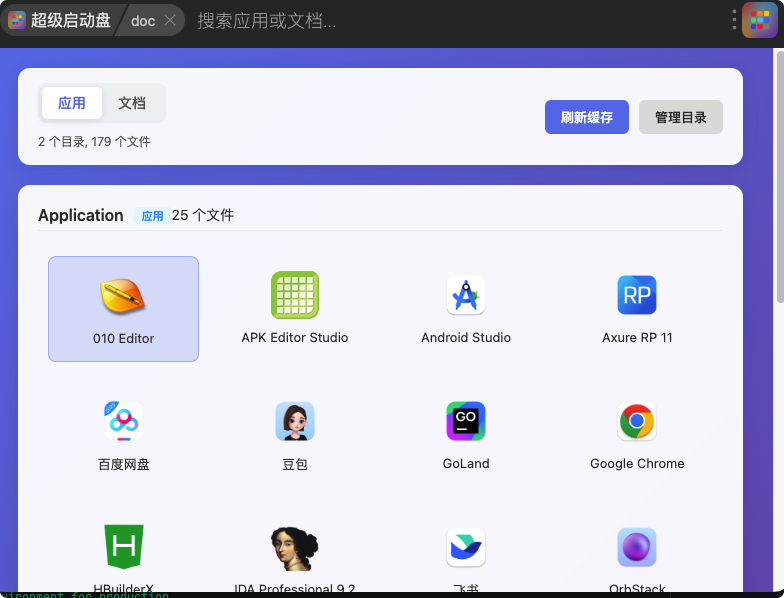The image size is (784, 598).
Task: Close the doc tag in search bar
Action: pos(170,20)
